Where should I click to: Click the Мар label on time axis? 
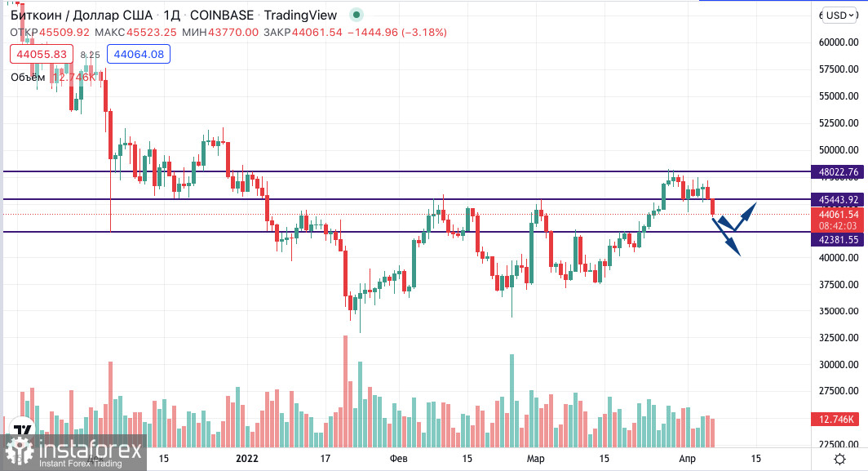(535, 459)
